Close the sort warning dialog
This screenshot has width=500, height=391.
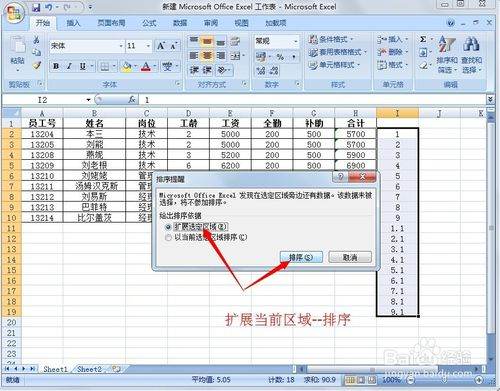point(362,177)
